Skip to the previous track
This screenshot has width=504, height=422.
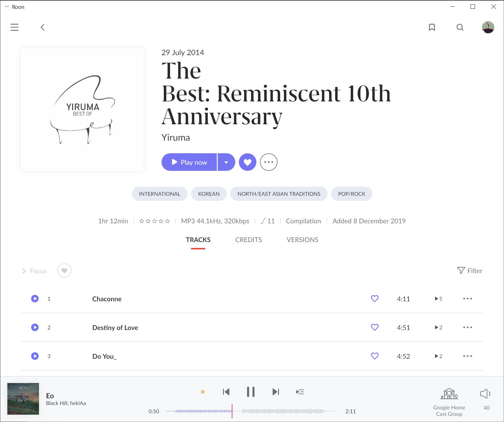point(226,392)
